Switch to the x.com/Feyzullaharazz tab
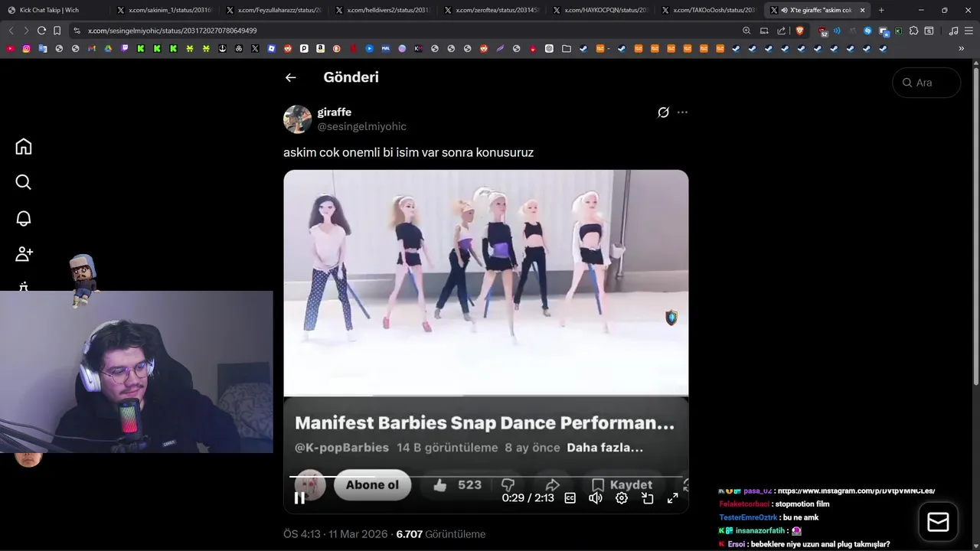This screenshot has width=980, height=551. [x=273, y=10]
